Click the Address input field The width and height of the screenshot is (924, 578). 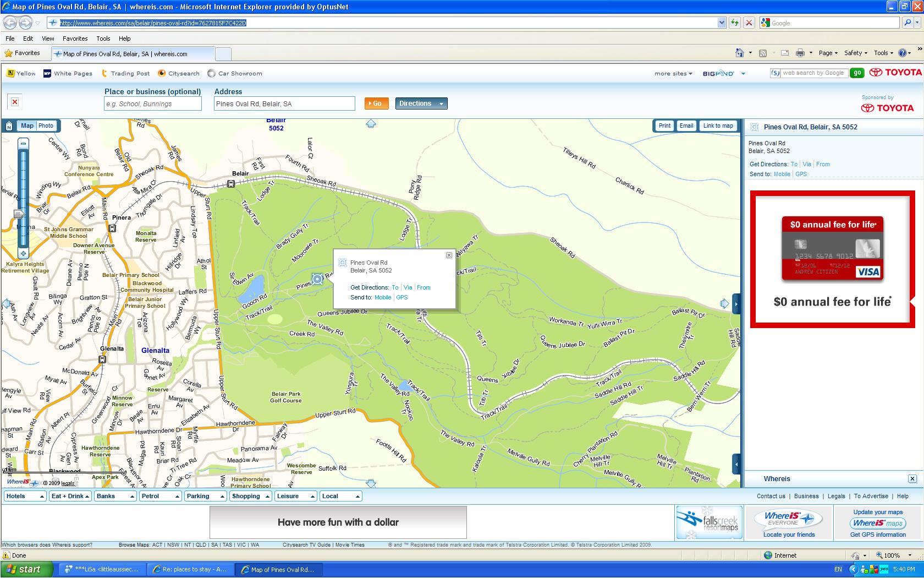pyautogui.click(x=284, y=103)
